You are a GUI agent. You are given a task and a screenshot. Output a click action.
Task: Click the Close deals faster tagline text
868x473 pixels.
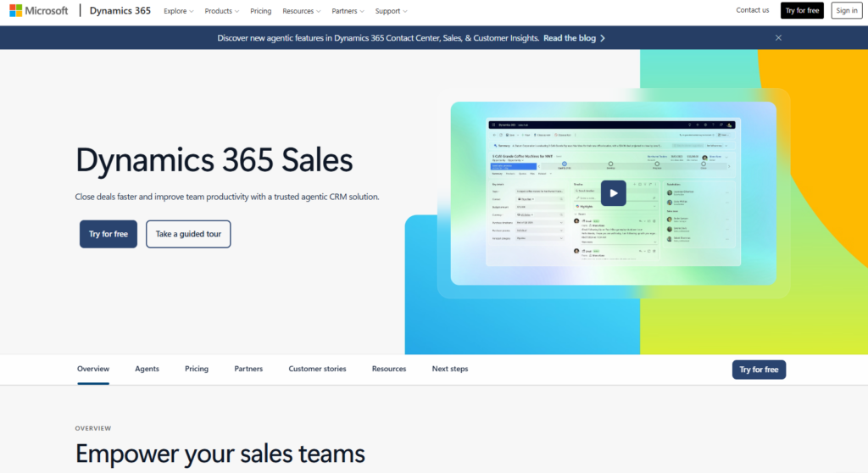[x=227, y=197]
